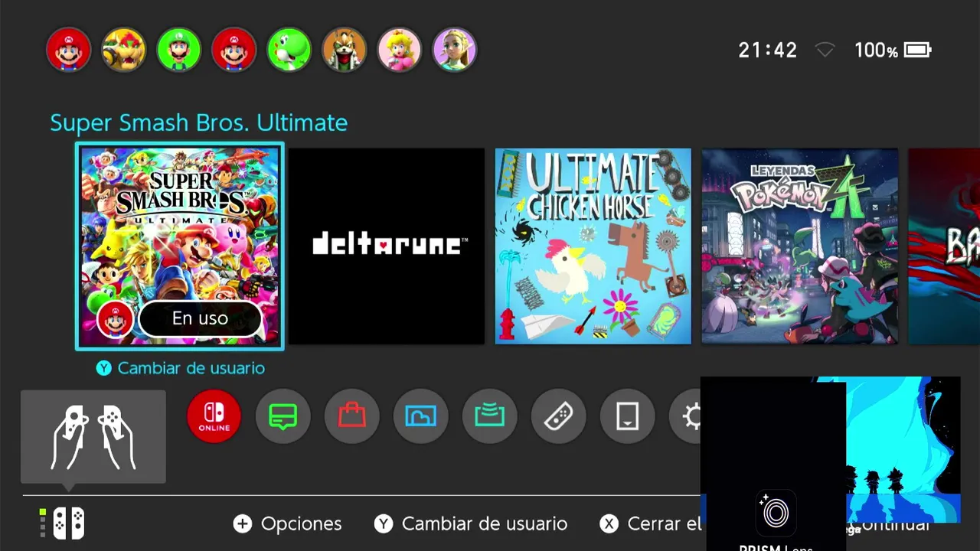Click the 'Super Smash Bros. Ultimate' title text
Image resolution: width=980 pixels, height=551 pixels.
[x=199, y=122]
